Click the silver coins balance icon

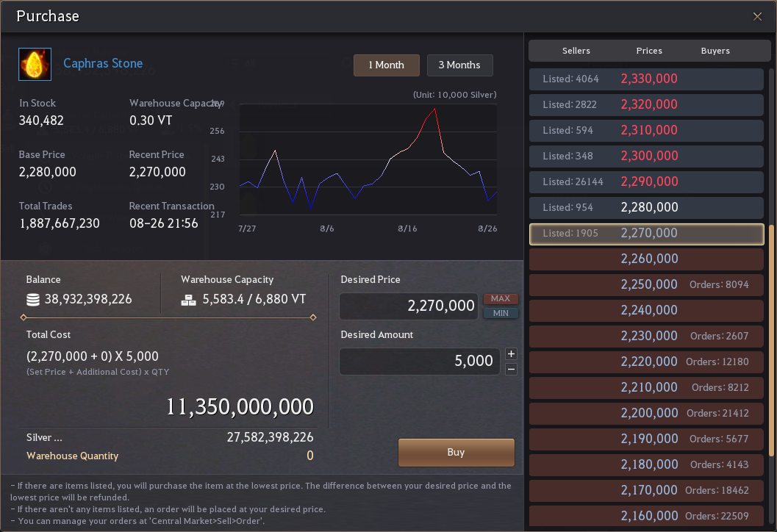click(x=32, y=300)
